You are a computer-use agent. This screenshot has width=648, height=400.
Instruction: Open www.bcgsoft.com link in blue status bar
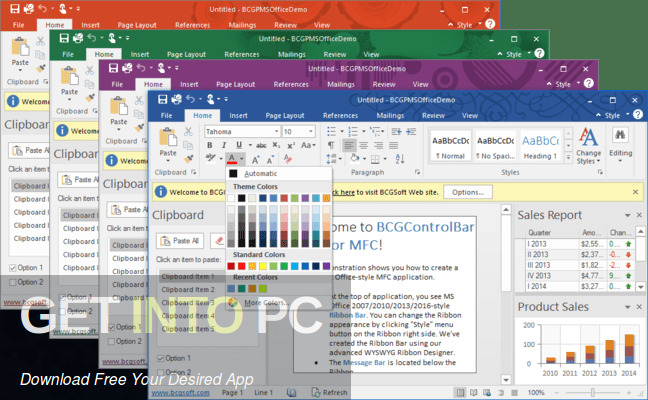point(181,393)
